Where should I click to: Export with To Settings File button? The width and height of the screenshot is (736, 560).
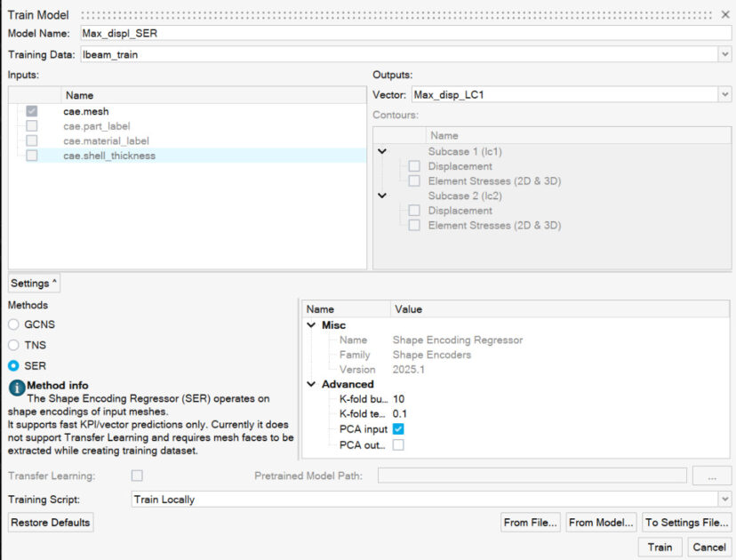click(686, 523)
